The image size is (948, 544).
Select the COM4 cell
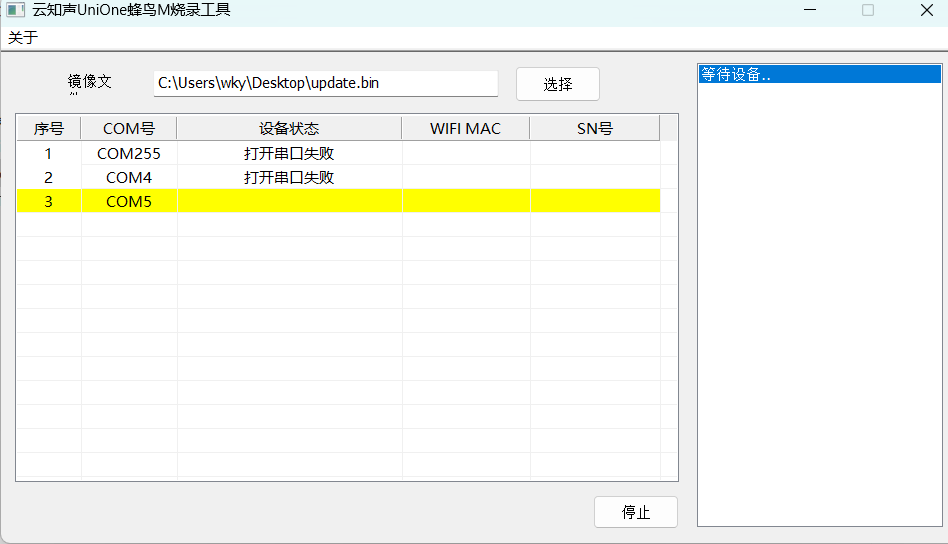click(129, 178)
